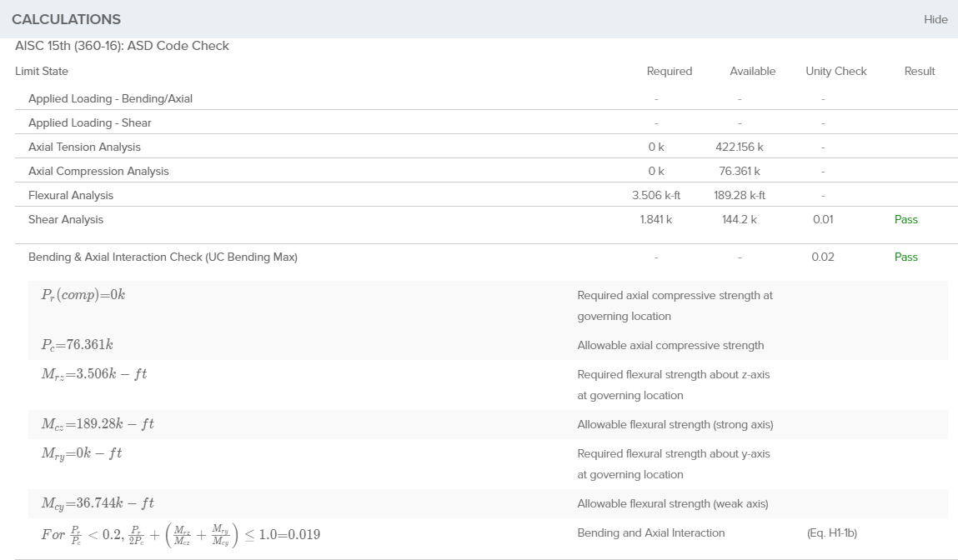Select the Pass result for Bending & Axial Interaction
Viewport: 958px width, 560px height.
click(x=905, y=257)
